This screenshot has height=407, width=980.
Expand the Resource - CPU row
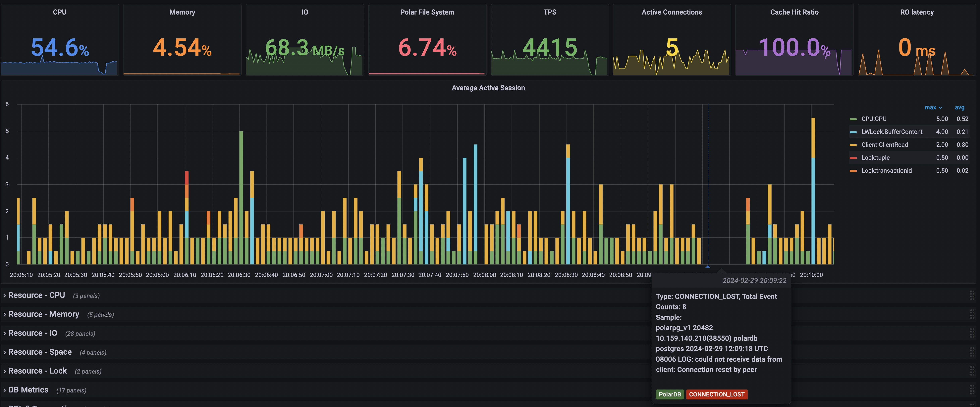tap(36, 295)
